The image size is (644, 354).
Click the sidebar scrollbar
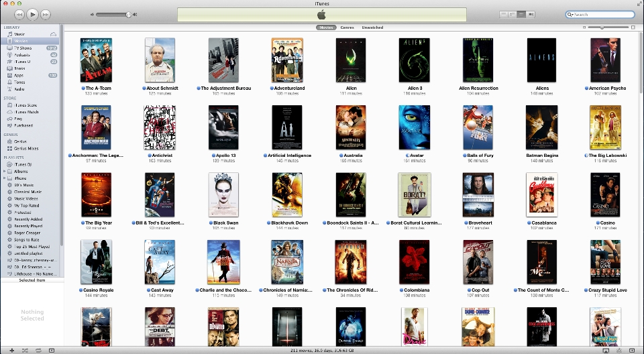pyautogui.click(x=62, y=135)
